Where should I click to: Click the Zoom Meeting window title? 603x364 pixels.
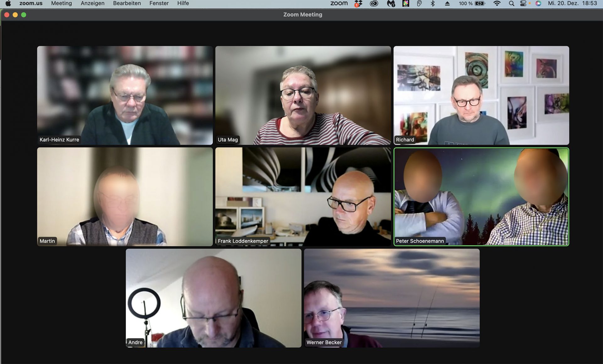click(303, 14)
